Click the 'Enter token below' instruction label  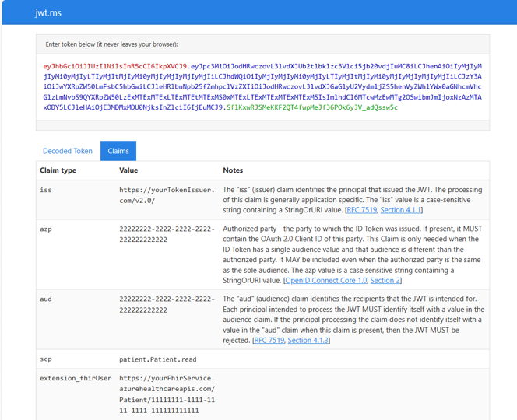pos(112,44)
